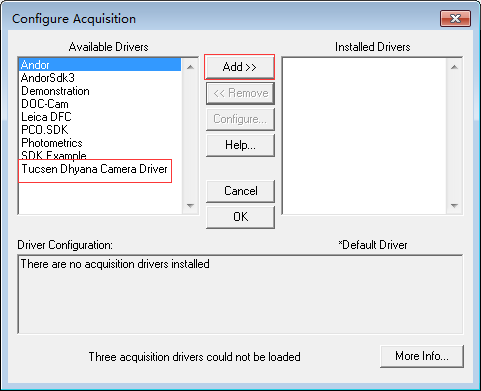The width and height of the screenshot is (481, 391).
Task: Click Installed Drivers scroll up arrow
Action: coord(454,67)
